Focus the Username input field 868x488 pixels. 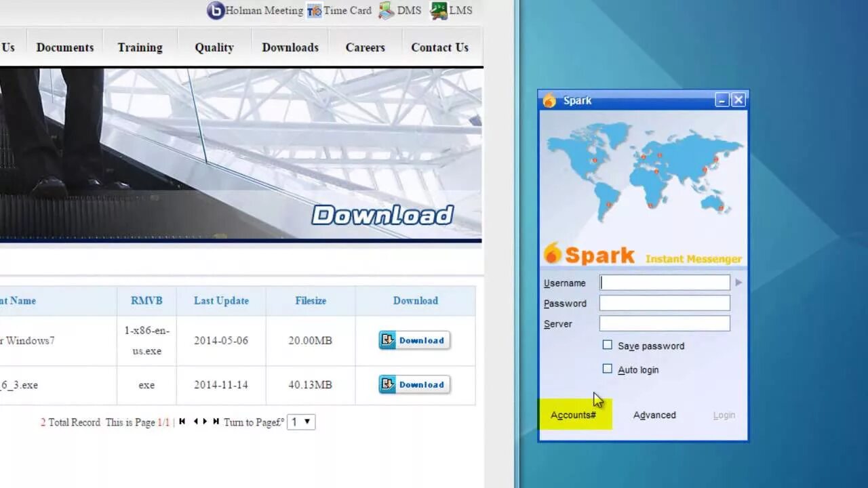click(665, 283)
